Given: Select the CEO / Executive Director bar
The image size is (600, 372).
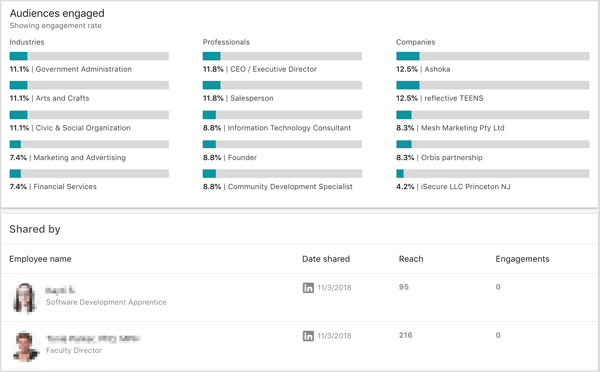Looking at the screenshot, I should coord(282,56).
